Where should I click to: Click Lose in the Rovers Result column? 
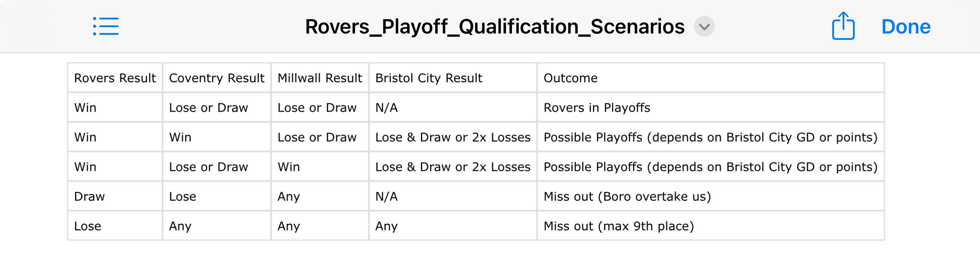87,226
